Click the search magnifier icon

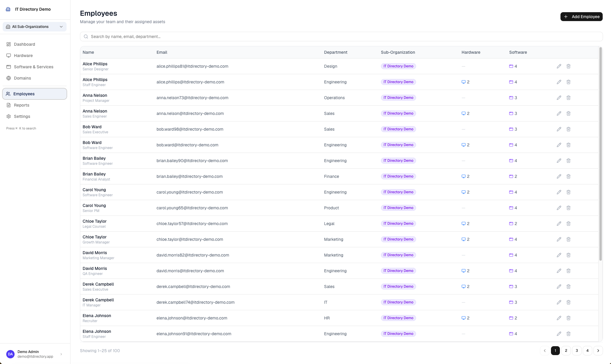[86, 37]
